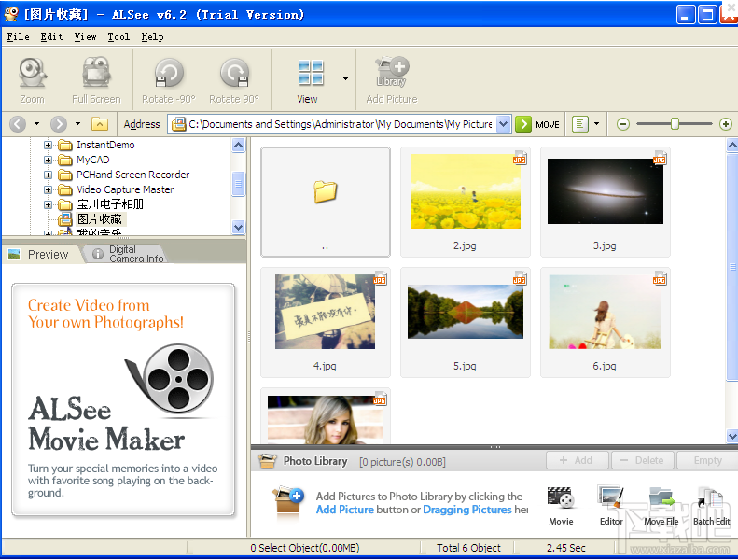
Task: Click the ALSee Movie Maker ad
Action: pyautogui.click(x=123, y=399)
